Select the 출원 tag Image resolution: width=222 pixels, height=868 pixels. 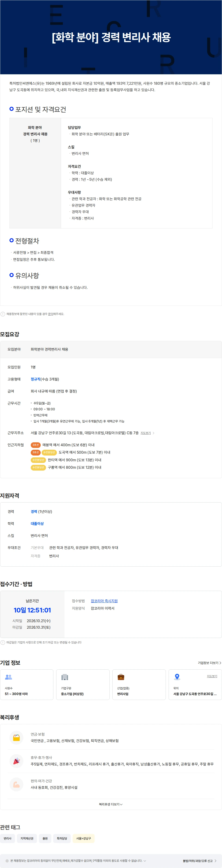coord(45,838)
